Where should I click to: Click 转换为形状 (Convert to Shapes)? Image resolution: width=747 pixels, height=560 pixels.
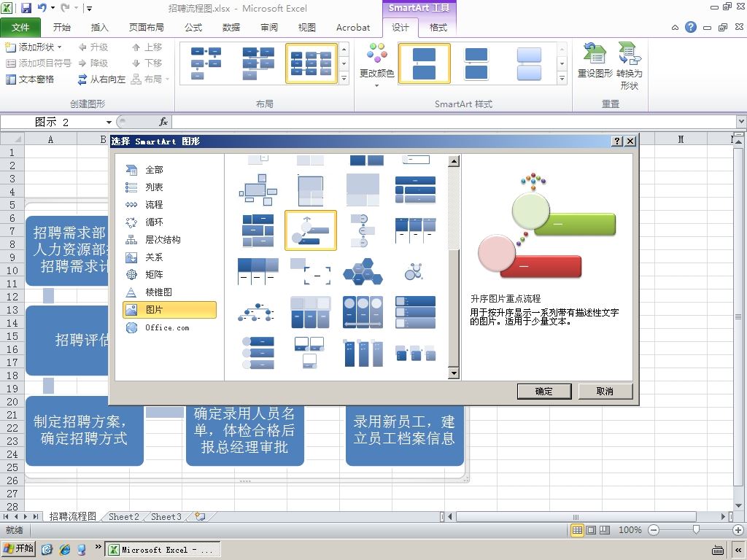(630, 66)
